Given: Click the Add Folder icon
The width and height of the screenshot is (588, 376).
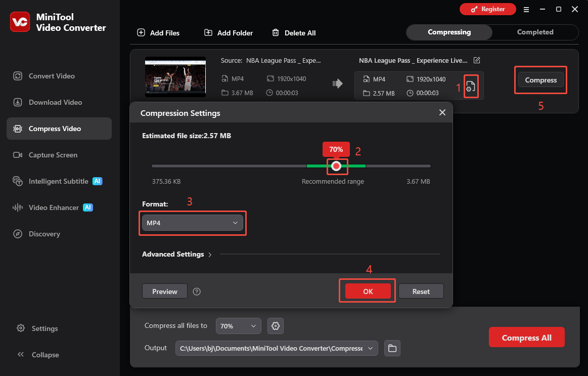Looking at the screenshot, I should (208, 33).
